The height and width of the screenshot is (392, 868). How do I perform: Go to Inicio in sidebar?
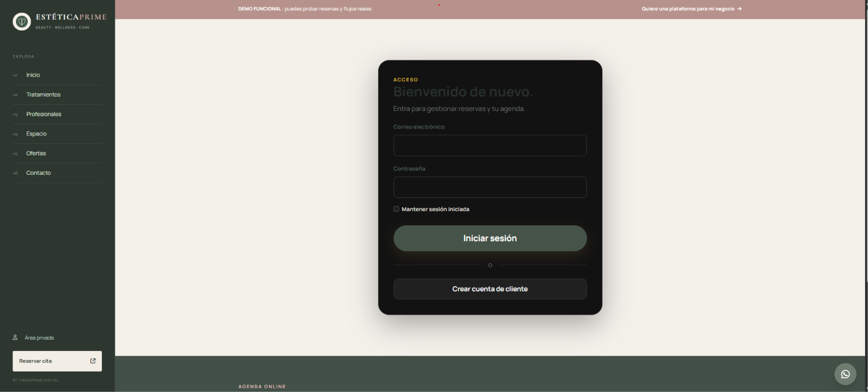point(33,75)
